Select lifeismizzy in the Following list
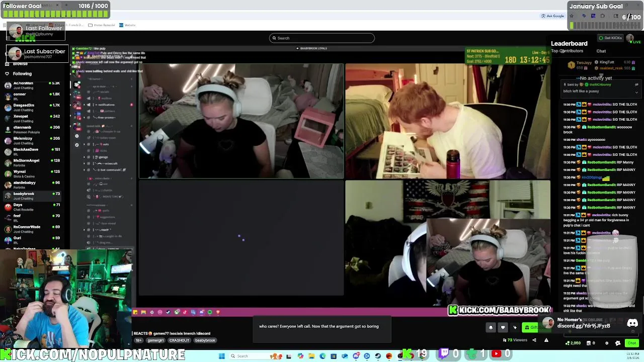The image size is (644, 362). coord(31,141)
